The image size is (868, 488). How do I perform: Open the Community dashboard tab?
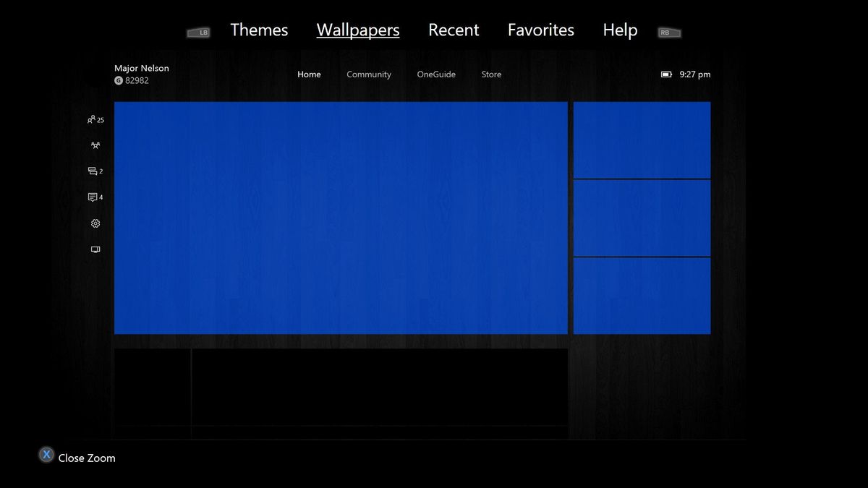369,74
